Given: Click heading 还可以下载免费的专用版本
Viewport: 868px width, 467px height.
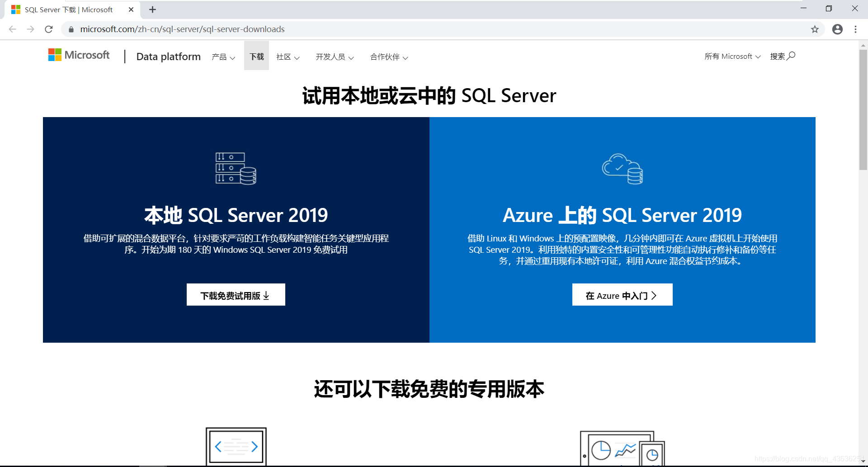Looking at the screenshot, I should tap(429, 389).
